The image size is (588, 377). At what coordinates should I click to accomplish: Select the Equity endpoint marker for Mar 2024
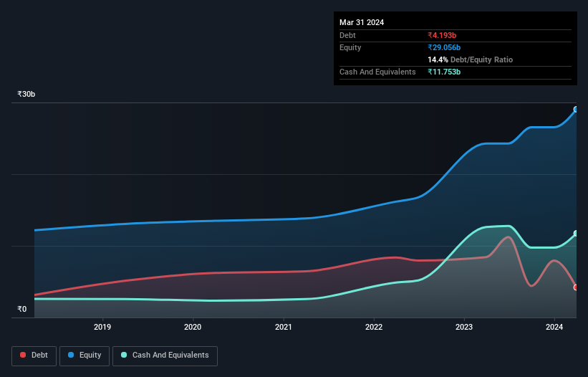pyautogui.click(x=576, y=110)
